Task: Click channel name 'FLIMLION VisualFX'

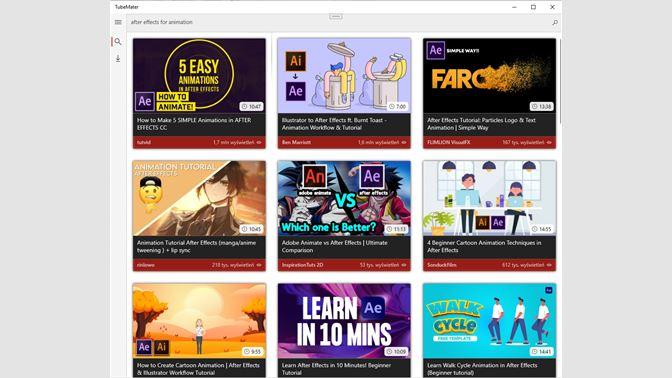Action: (x=448, y=142)
